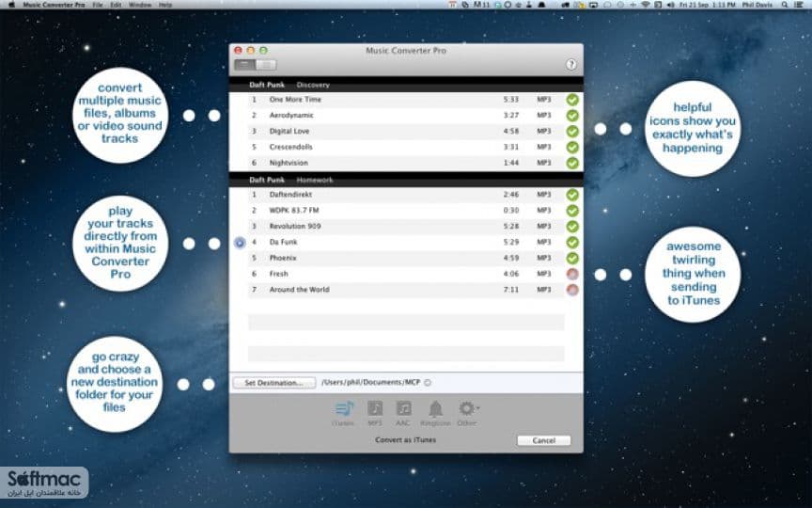
Task: Select the One More Time track row
Action: [406, 100]
